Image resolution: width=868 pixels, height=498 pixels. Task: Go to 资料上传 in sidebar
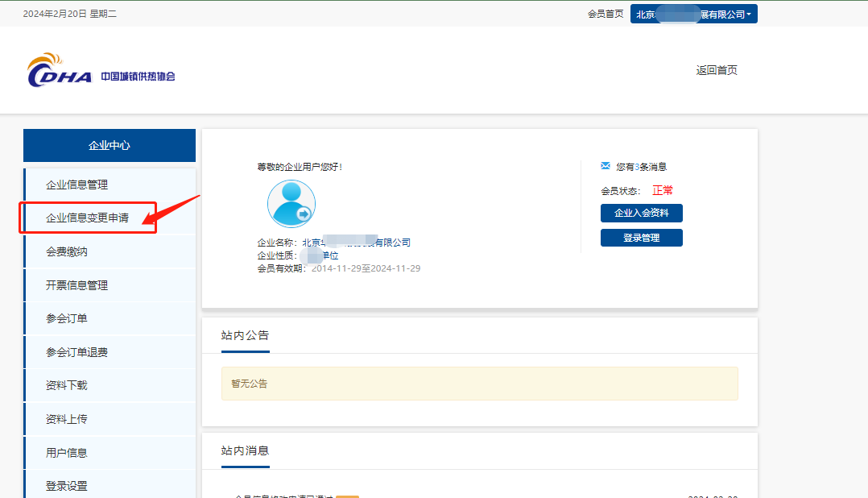coord(110,419)
